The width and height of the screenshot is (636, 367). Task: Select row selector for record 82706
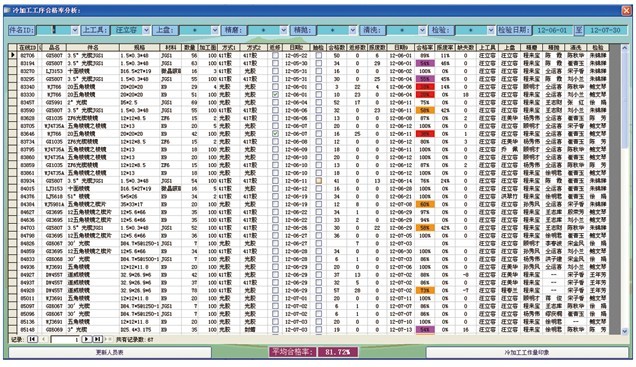tap(13, 55)
